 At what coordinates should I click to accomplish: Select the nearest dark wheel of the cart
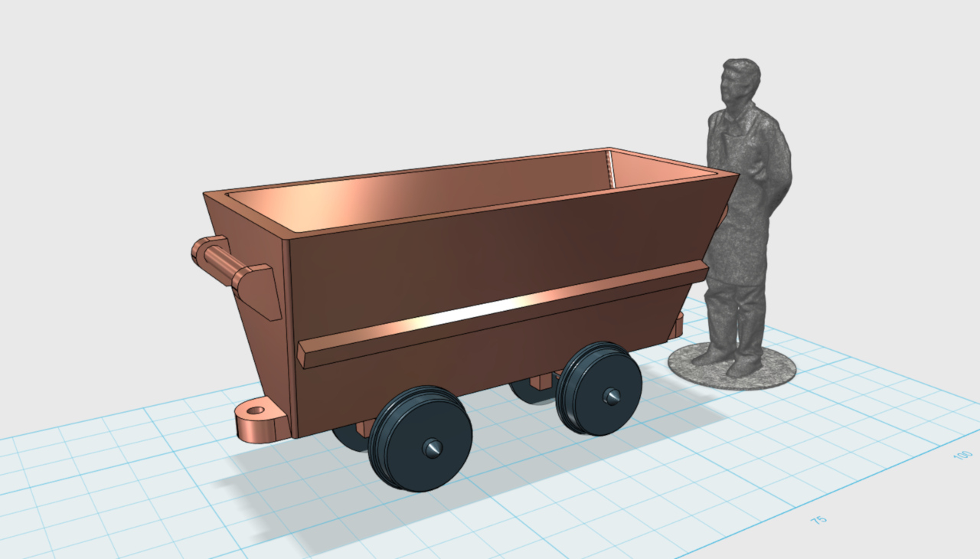click(420, 438)
